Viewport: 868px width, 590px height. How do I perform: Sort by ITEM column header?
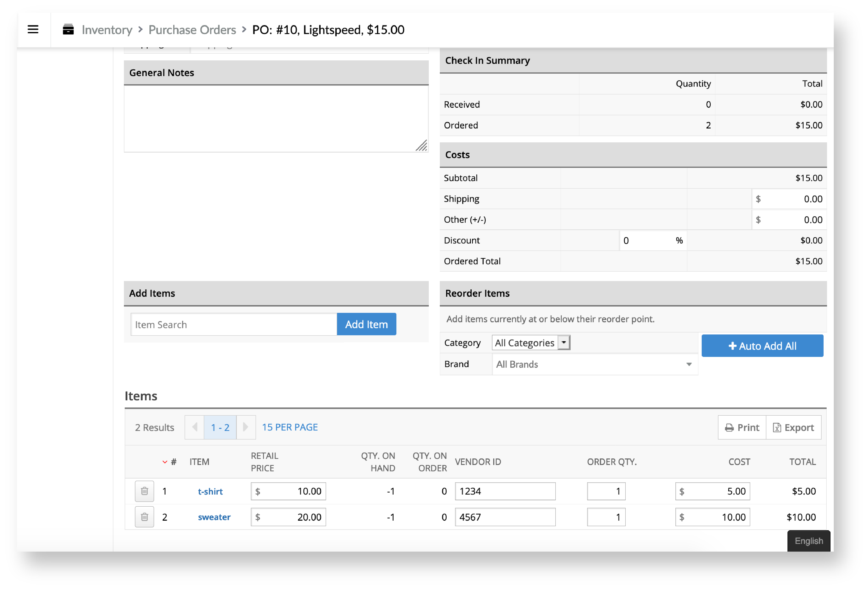tap(199, 462)
